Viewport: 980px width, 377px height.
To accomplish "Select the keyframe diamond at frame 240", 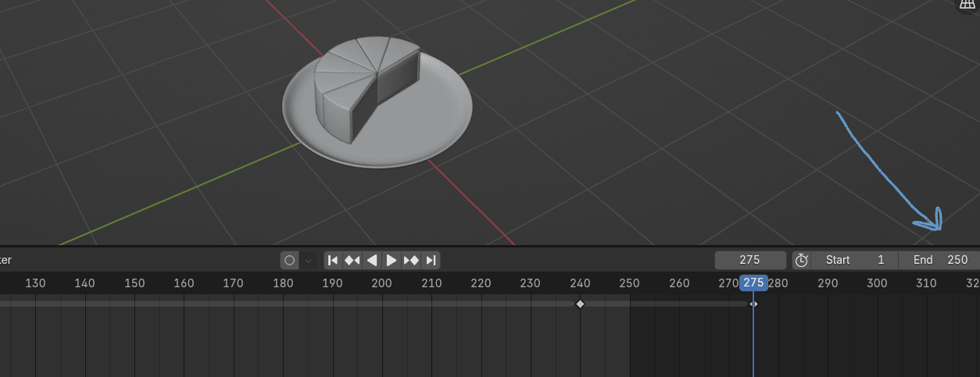I will point(580,304).
